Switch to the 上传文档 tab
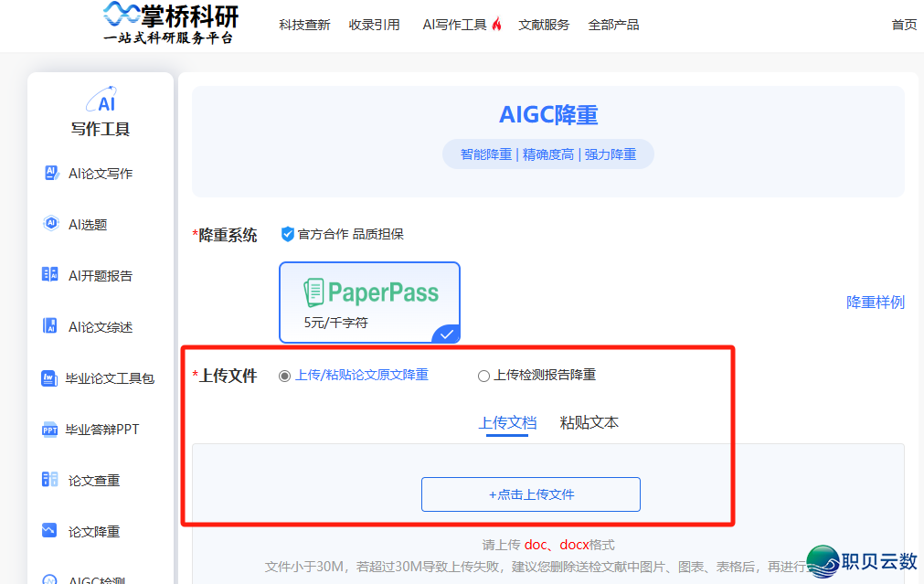924x584 pixels. pos(507,423)
